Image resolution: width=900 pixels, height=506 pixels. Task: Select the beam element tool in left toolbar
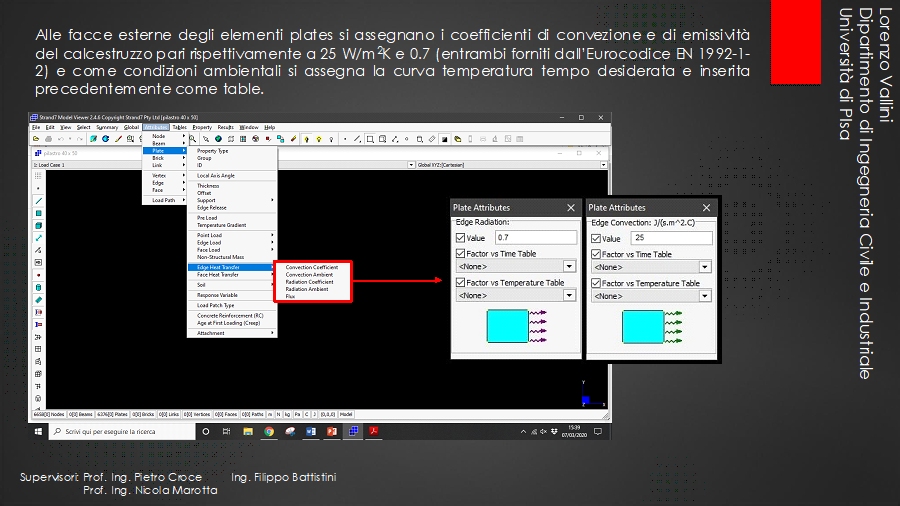pyautogui.click(x=39, y=200)
